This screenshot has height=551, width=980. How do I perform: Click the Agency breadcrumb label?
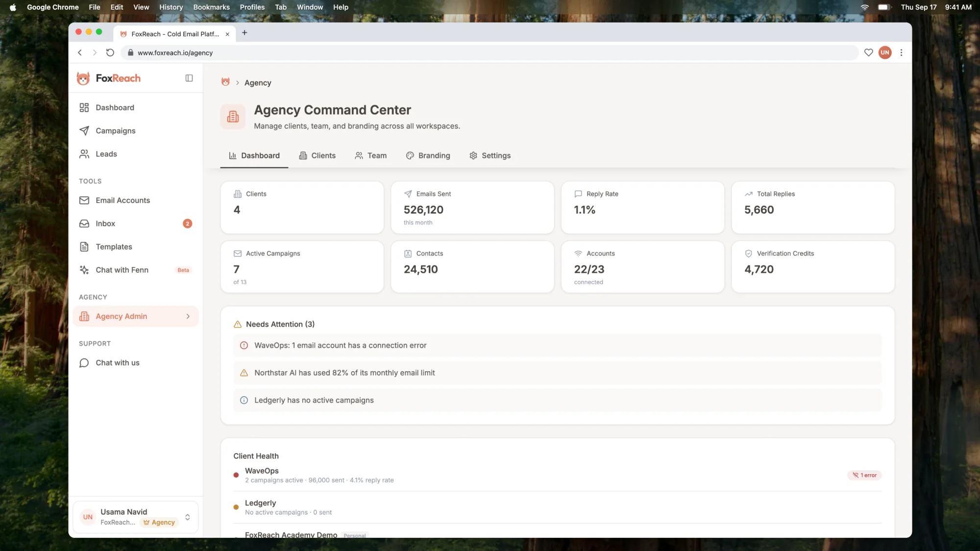pyautogui.click(x=258, y=83)
